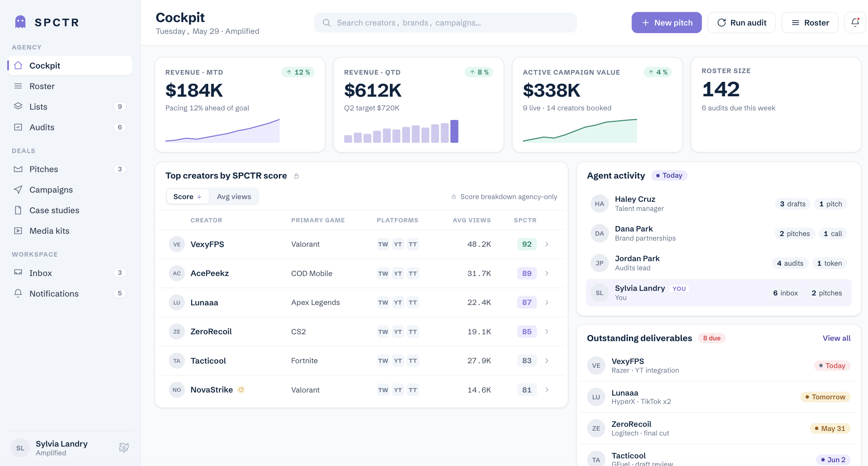Click the Lists count badge 9

tap(120, 107)
